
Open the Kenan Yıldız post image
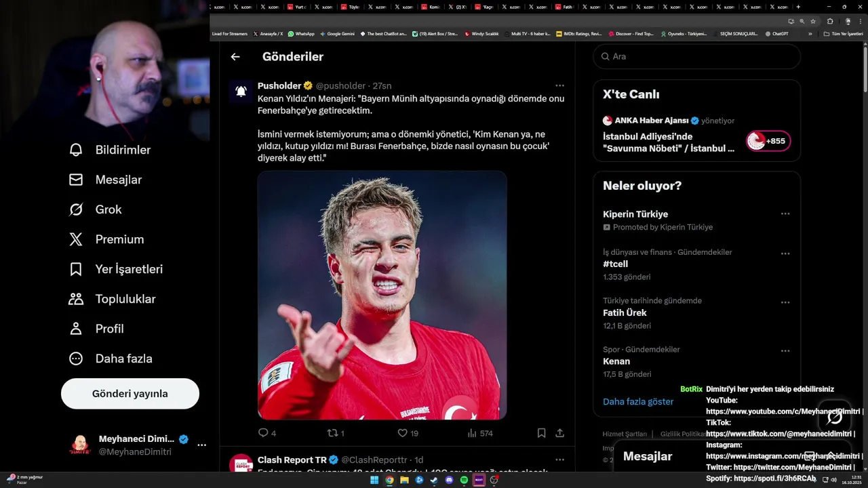tap(382, 296)
